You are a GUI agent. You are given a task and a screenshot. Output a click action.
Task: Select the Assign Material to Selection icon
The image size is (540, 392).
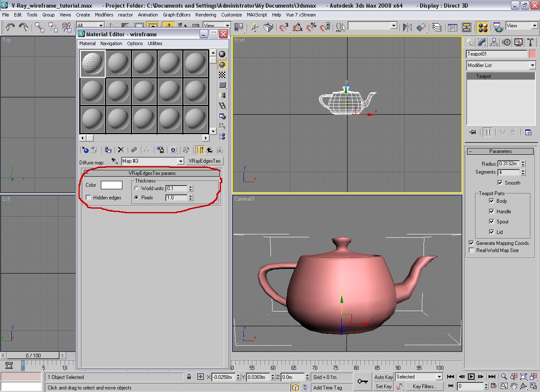coord(108,150)
